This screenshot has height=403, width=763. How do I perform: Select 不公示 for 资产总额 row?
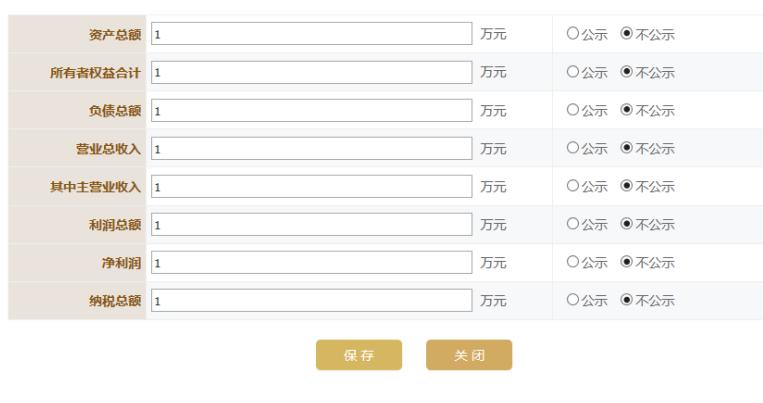coord(627,34)
